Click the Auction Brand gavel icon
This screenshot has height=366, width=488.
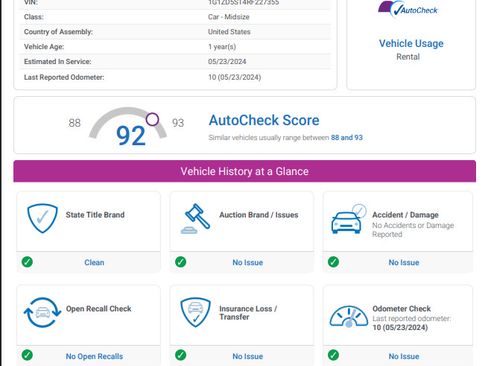(x=196, y=219)
